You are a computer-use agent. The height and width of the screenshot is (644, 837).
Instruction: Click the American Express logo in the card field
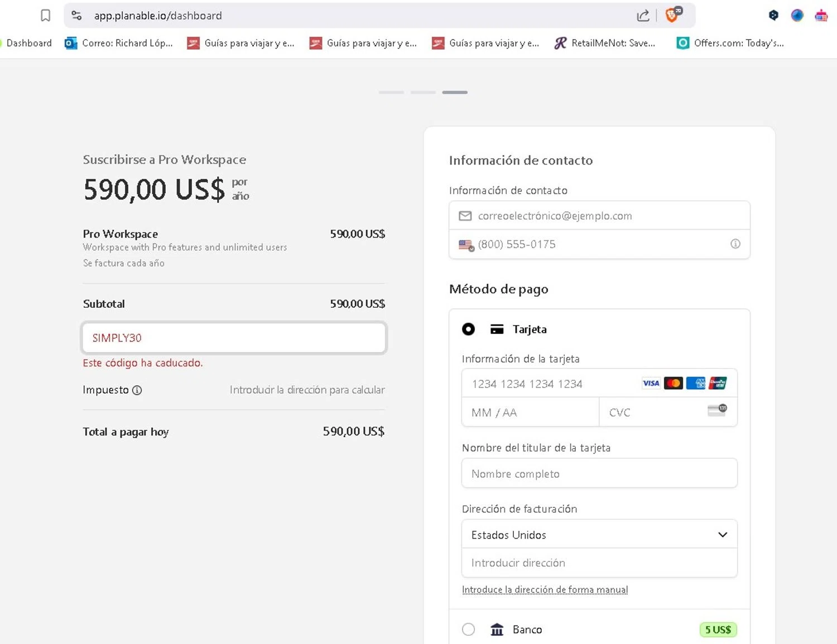696,383
